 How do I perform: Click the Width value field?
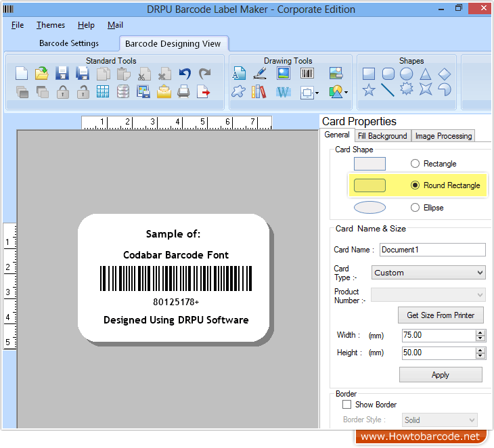[439, 335]
